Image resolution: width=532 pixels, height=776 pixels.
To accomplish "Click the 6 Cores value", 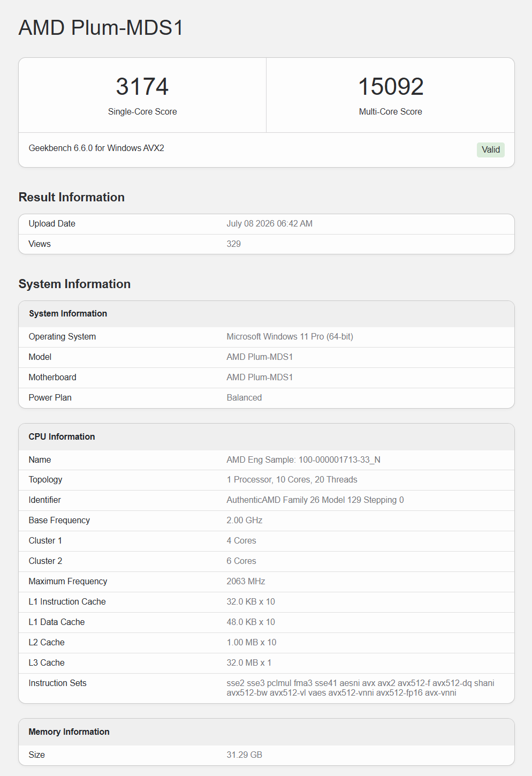I will pos(241,561).
